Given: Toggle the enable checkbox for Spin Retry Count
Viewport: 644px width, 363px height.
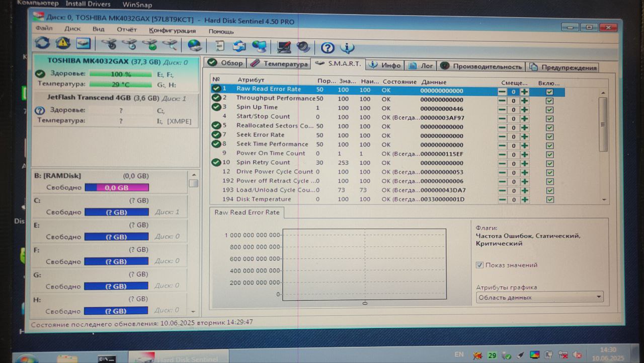Looking at the screenshot, I should point(549,164).
